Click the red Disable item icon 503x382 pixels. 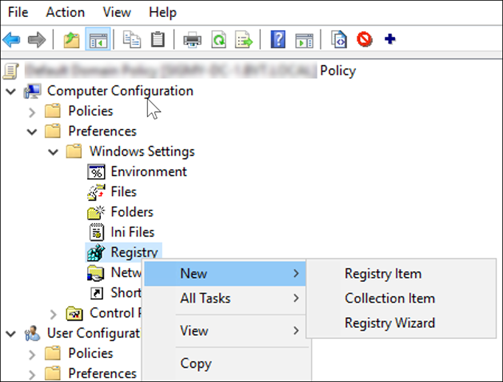tap(364, 40)
